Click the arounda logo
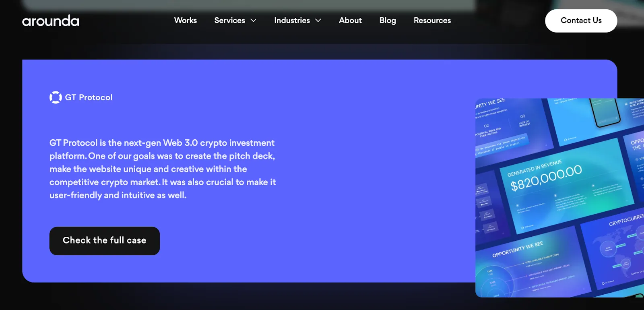 pyautogui.click(x=51, y=21)
